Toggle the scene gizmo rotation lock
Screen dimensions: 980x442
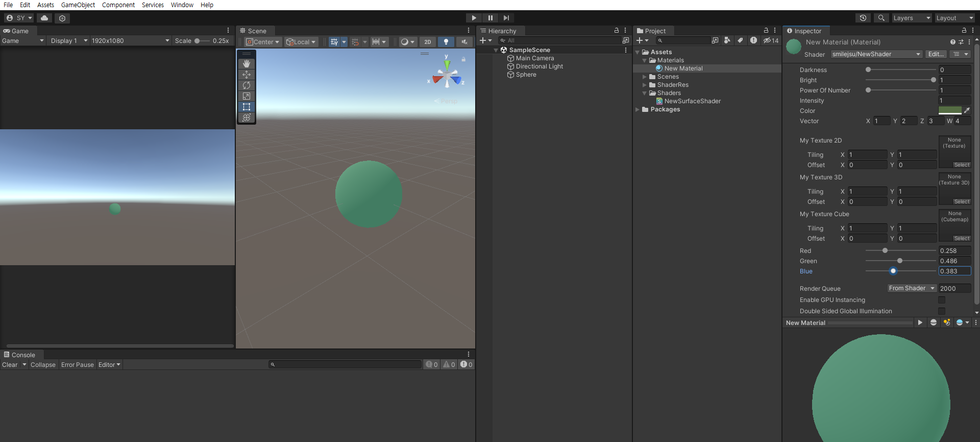[463, 60]
